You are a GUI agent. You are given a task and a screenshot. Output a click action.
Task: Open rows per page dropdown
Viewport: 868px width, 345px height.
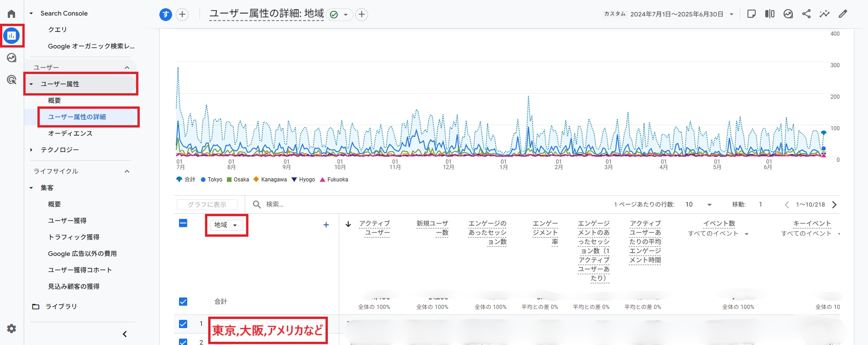tap(699, 205)
